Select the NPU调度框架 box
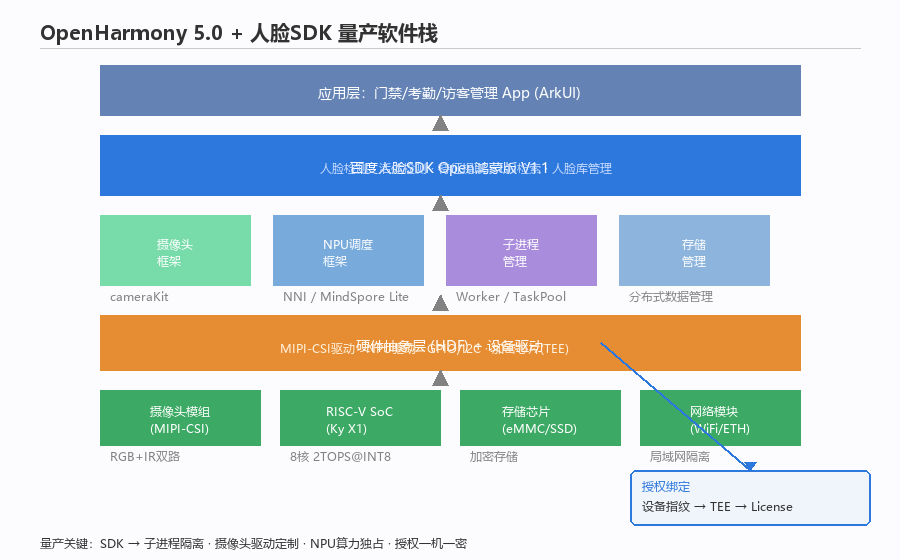 point(348,250)
